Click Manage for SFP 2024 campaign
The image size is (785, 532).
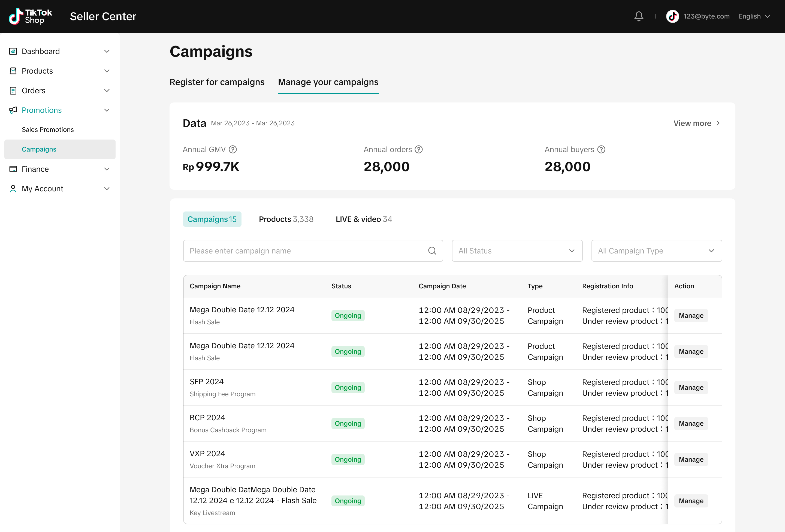691,388
